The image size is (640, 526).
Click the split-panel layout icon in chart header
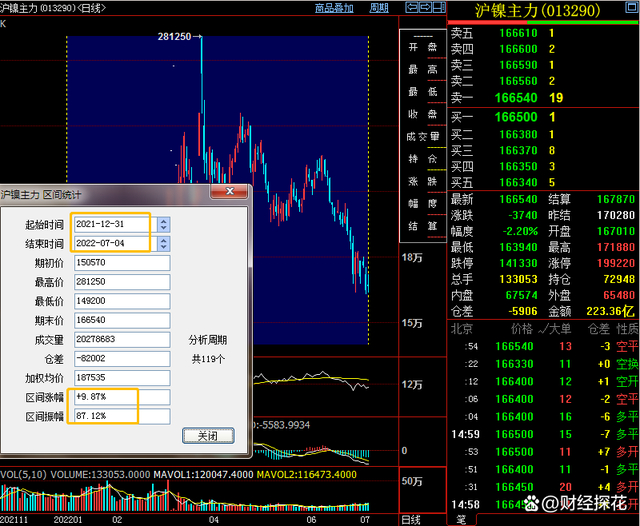tap(439, 7)
